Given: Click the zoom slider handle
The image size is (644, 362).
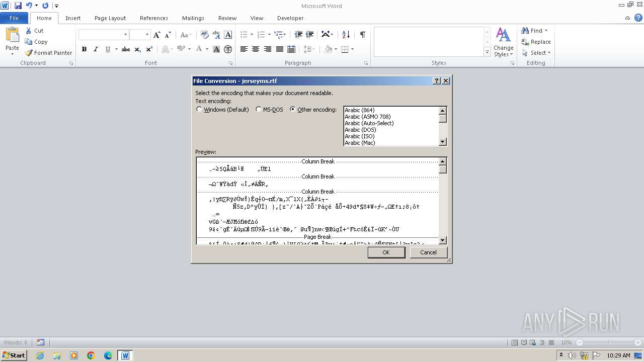Looking at the screenshot, I should coord(608,342).
